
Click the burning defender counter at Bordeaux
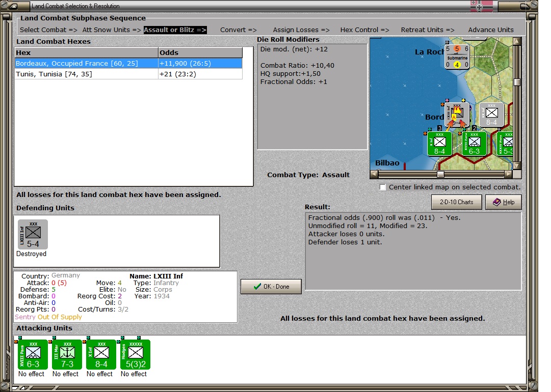pos(457,115)
